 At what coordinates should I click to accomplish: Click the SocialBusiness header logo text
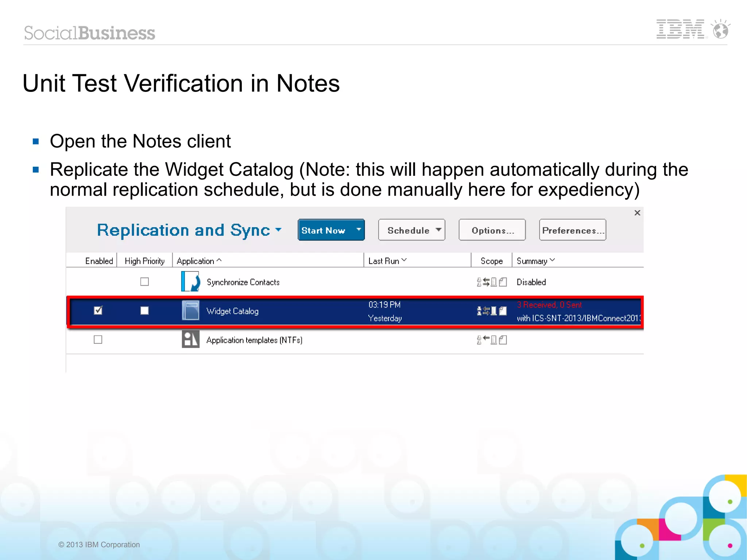tap(89, 33)
